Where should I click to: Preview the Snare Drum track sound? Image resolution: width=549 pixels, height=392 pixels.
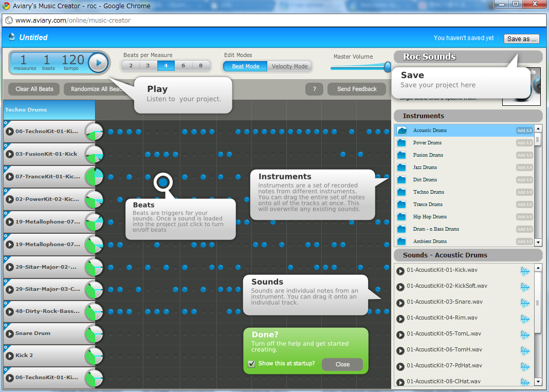click(x=10, y=333)
